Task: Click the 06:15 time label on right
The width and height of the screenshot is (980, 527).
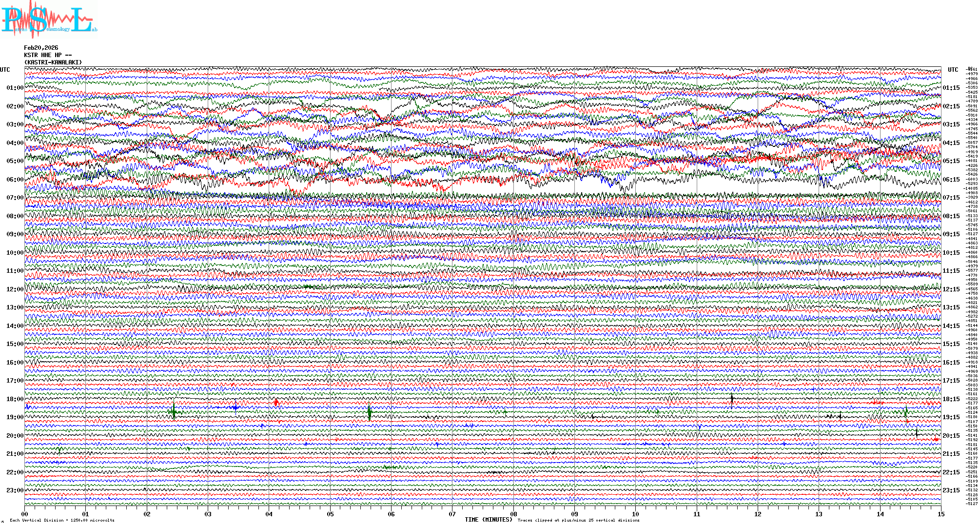Action: click(x=951, y=180)
